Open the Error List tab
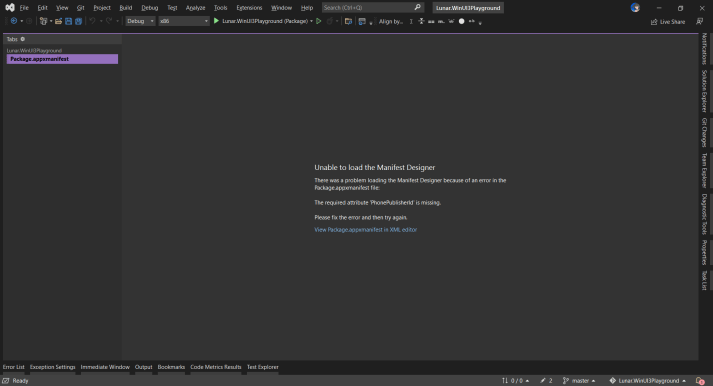713x386 pixels. [x=14, y=367]
